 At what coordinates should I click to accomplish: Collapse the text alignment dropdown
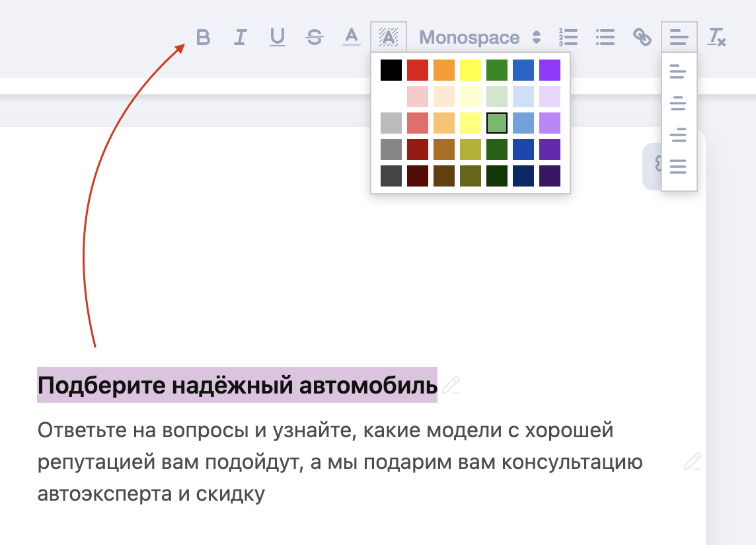pos(679,38)
